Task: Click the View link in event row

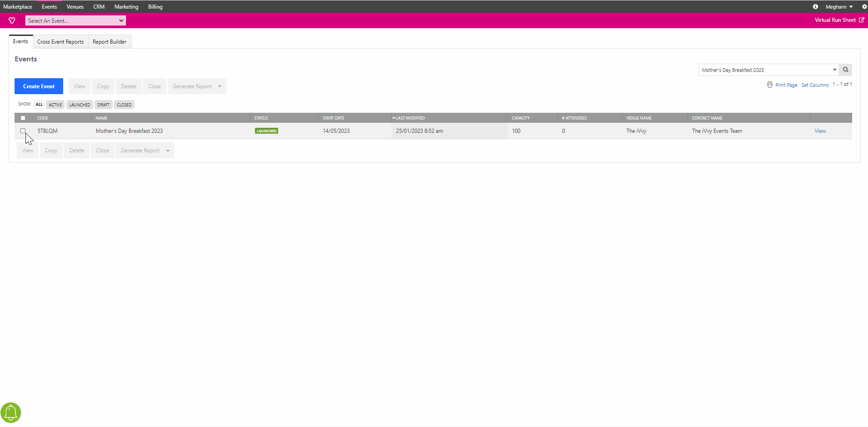Action: coord(820,131)
